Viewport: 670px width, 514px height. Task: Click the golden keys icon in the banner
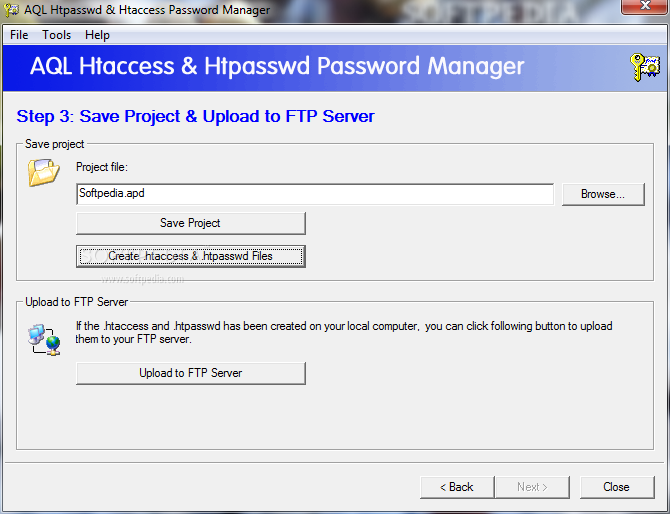pyautogui.click(x=644, y=67)
